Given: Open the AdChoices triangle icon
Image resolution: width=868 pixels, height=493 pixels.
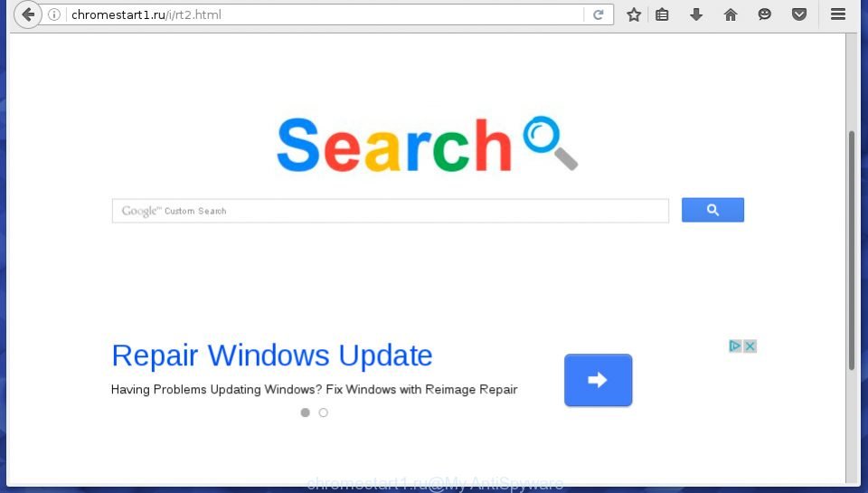Looking at the screenshot, I should click(735, 346).
